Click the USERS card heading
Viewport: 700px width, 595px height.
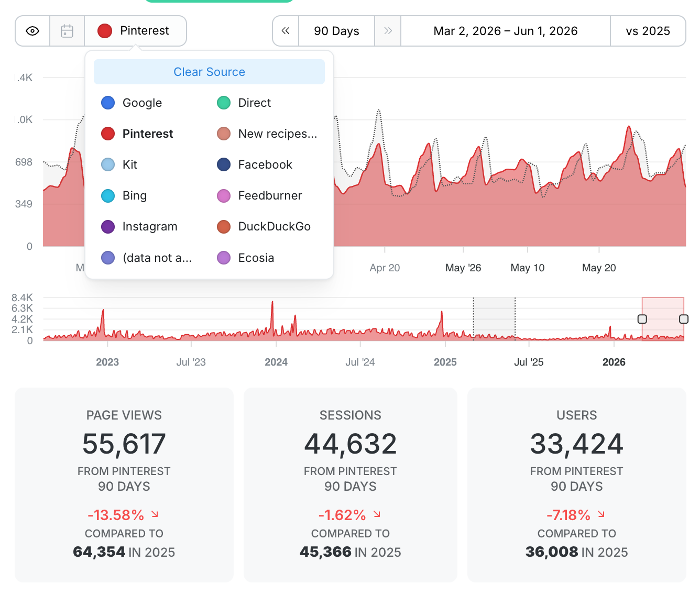pyautogui.click(x=577, y=415)
